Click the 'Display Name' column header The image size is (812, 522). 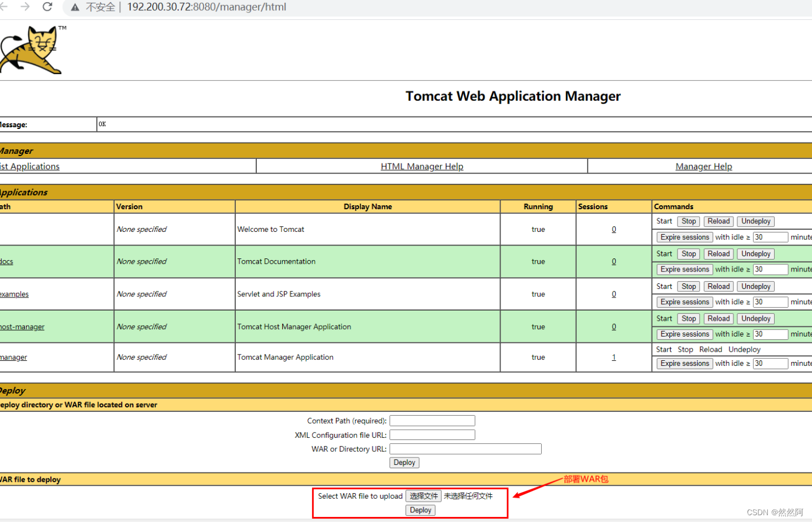(x=368, y=206)
